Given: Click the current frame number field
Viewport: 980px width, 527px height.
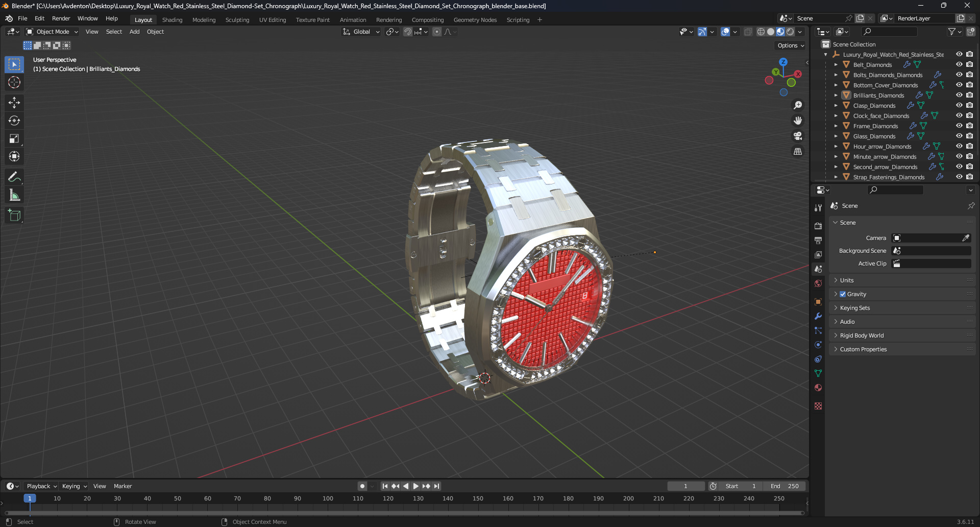Looking at the screenshot, I should pyautogui.click(x=685, y=486).
